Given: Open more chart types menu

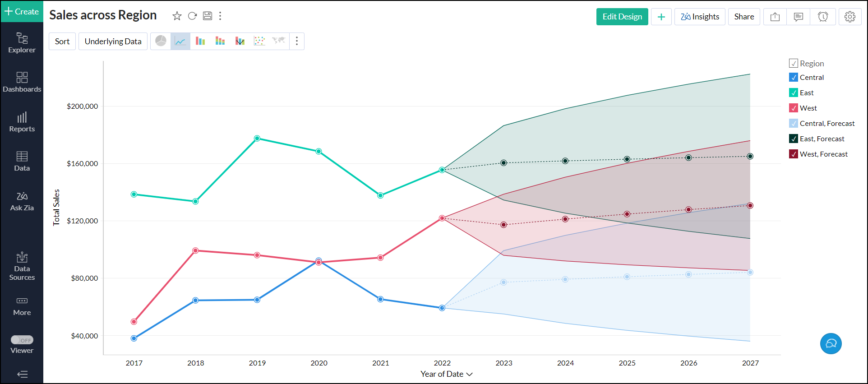Looking at the screenshot, I should (297, 41).
